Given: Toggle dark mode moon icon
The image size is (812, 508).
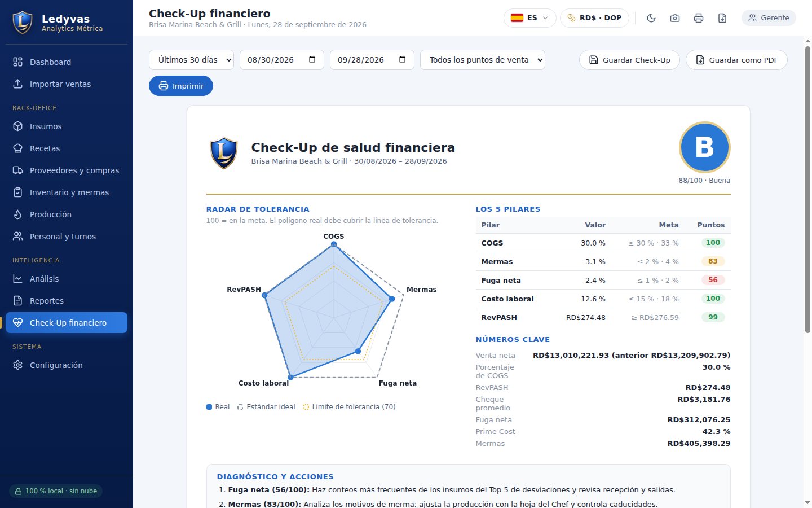Looking at the screenshot, I should click(651, 18).
